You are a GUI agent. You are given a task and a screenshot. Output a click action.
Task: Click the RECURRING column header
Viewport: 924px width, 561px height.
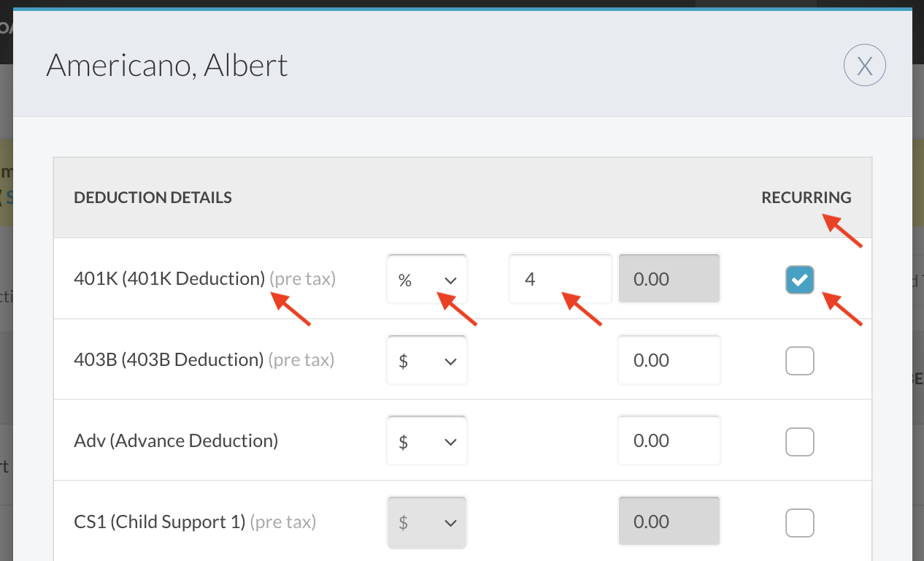tap(806, 197)
